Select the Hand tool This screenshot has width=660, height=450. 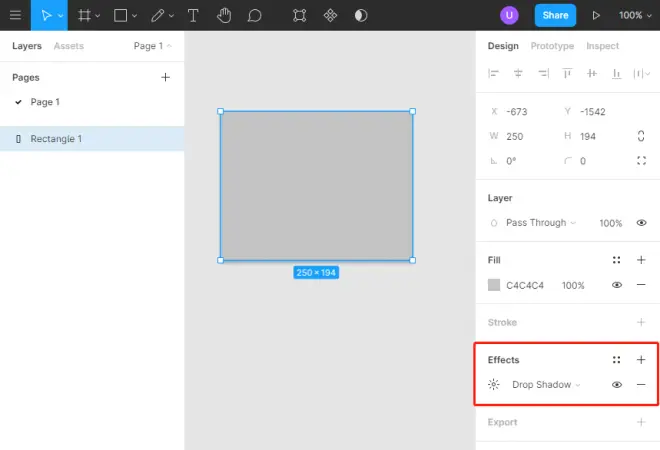pyautogui.click(x=224, y=16)
